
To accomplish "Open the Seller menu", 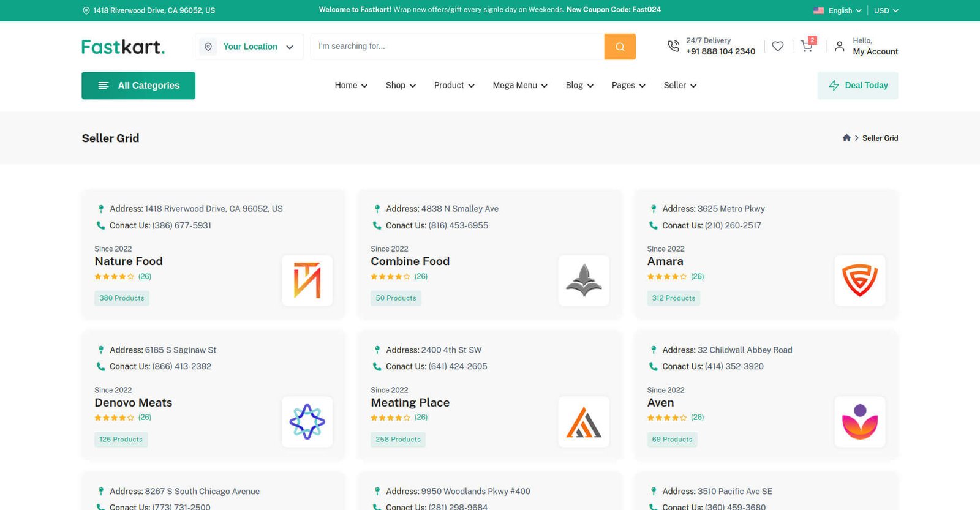I will coord(680,86).
